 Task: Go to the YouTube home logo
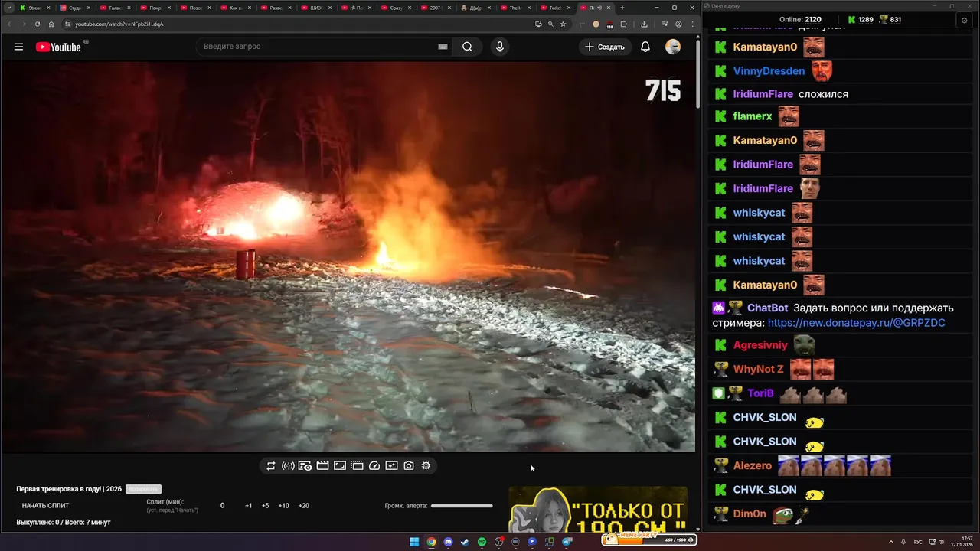point(58,47)
